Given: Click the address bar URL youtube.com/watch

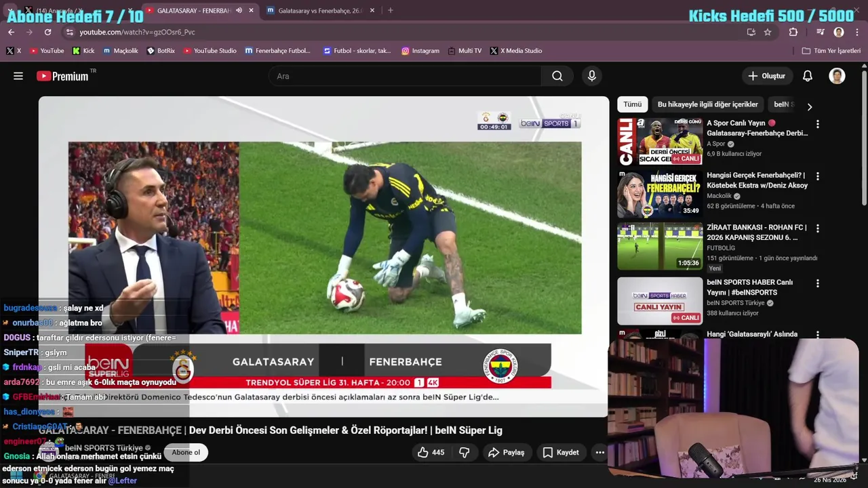Looking at the screenshot, I should pyautogui.click(x=137, y=32).
